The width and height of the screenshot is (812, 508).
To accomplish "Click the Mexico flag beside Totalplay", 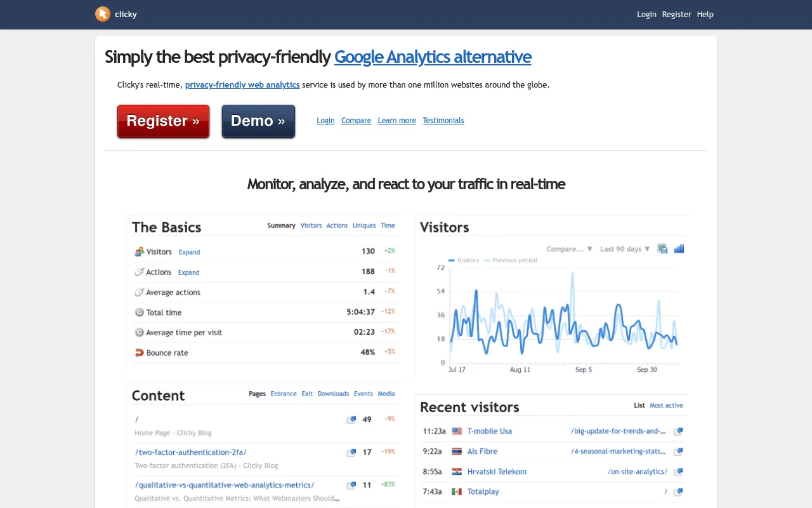I will 457,491.
